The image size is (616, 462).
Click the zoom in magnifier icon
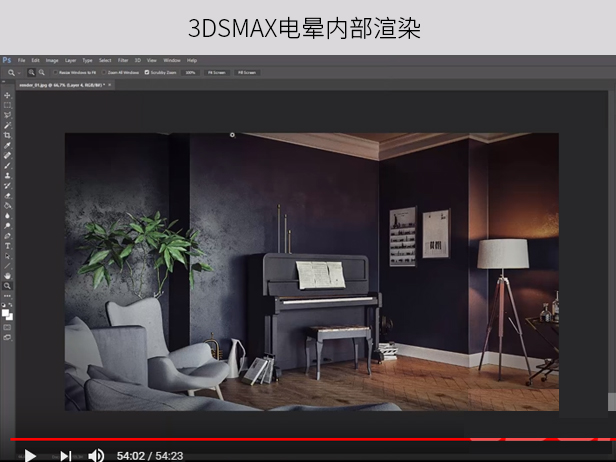31,73
